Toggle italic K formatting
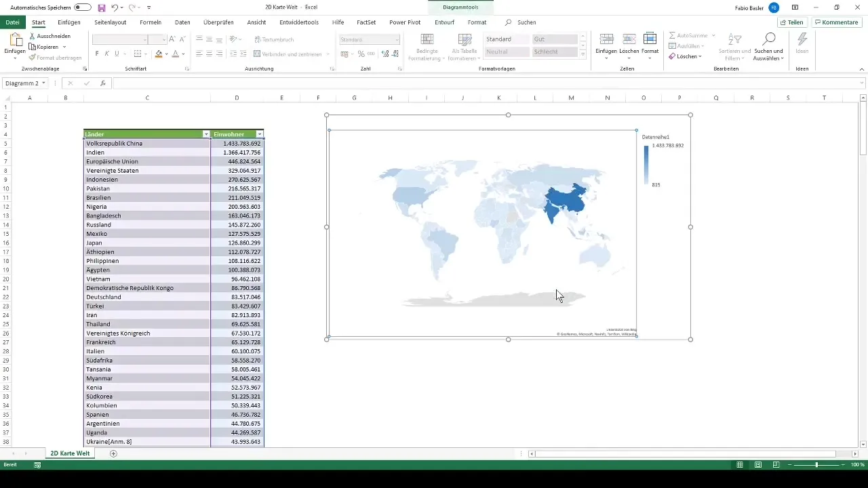Viewport: 868px width, 488px height. tap(107, 54)
